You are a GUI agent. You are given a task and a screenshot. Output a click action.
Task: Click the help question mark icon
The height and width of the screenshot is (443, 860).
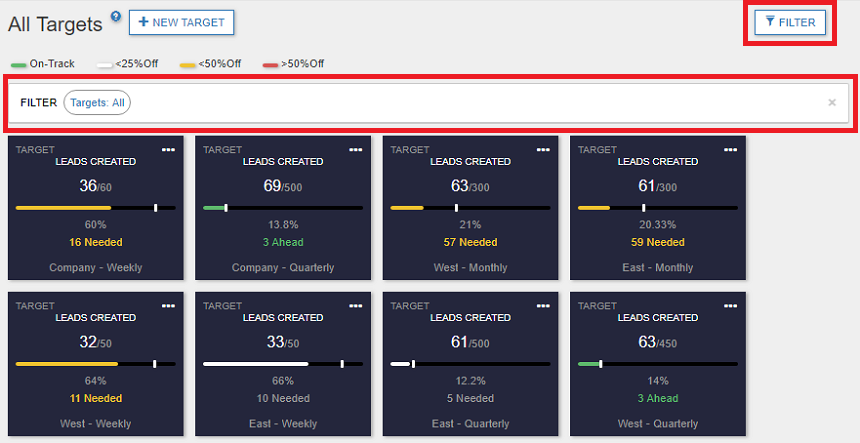coord(116,17)
